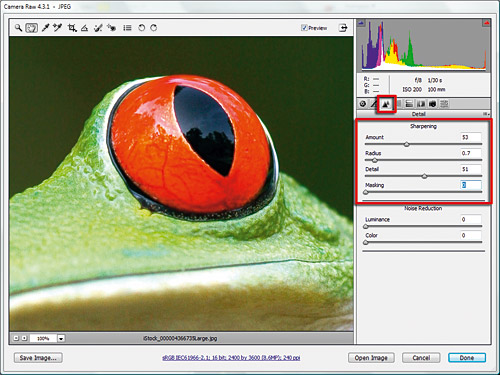Click the Color value field

[x=471, y=235]
